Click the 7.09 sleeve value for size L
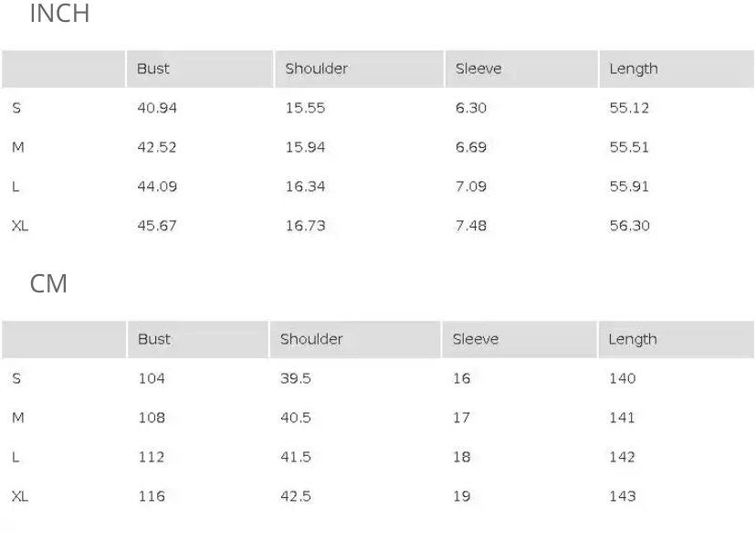Viewport: 756px width, 541px height. click(x=471, y=186)
